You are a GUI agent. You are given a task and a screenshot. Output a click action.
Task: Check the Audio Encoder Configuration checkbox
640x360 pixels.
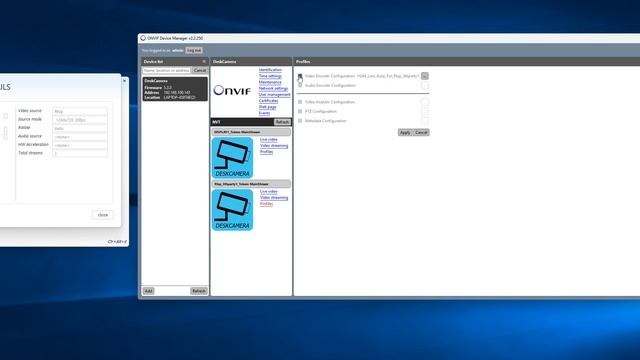300,85
